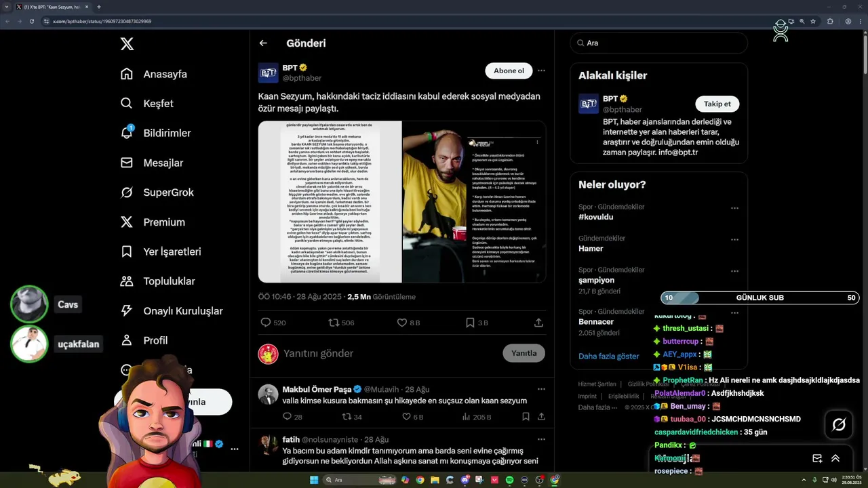Open Premium from the sidebar
This screenshot has width=868, height=488.
click(153, 222)
